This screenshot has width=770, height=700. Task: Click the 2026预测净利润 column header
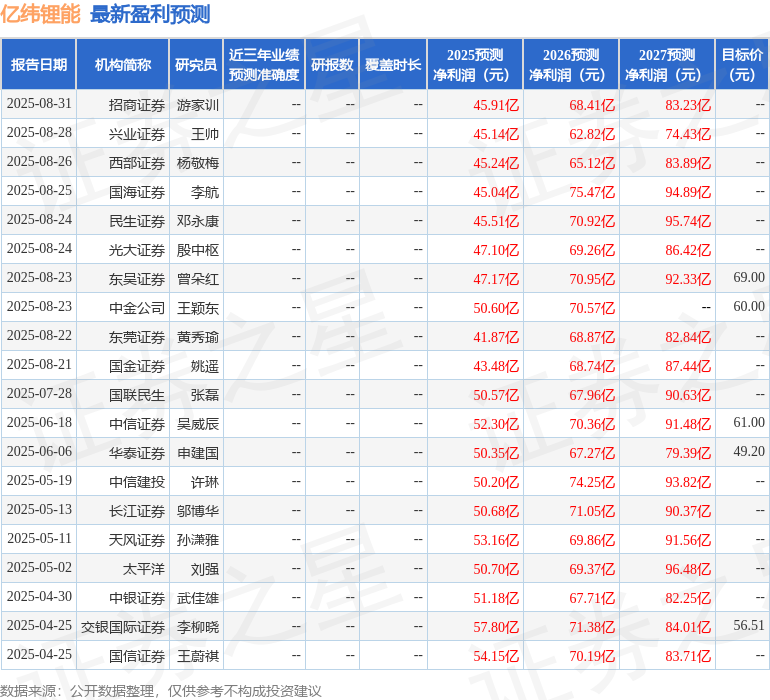[x=570, y=65]
